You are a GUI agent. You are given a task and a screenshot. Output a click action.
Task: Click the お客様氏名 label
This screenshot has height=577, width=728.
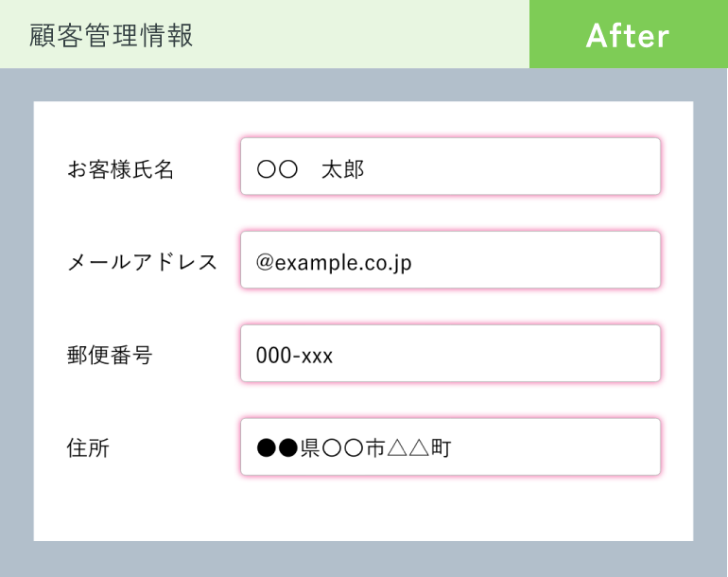pyautogui.click(x=121, y=169)
